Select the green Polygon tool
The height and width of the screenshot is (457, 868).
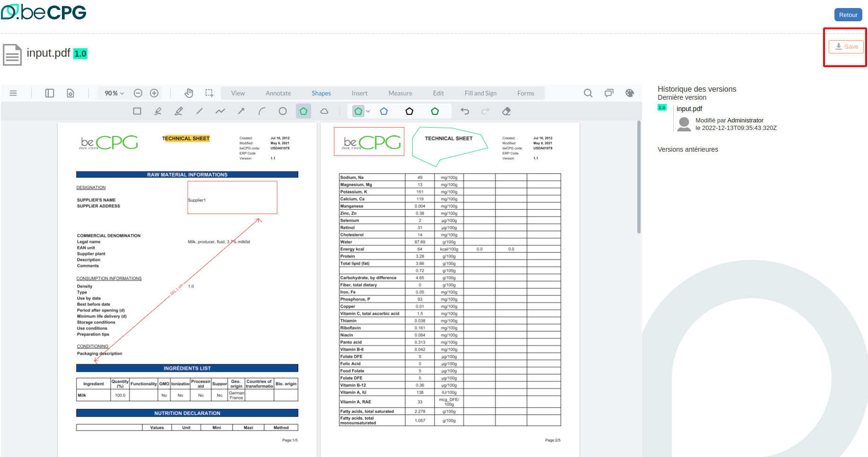coord(304,111)
